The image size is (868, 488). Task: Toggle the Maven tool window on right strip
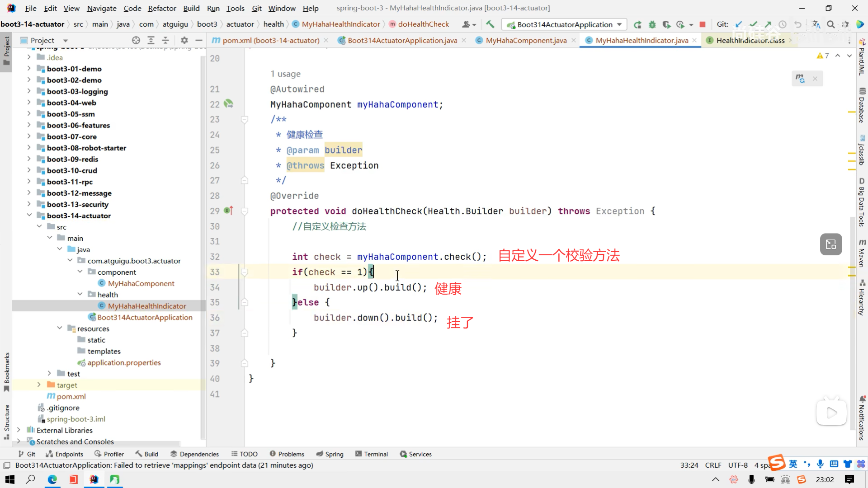click(x=862, y=254)
